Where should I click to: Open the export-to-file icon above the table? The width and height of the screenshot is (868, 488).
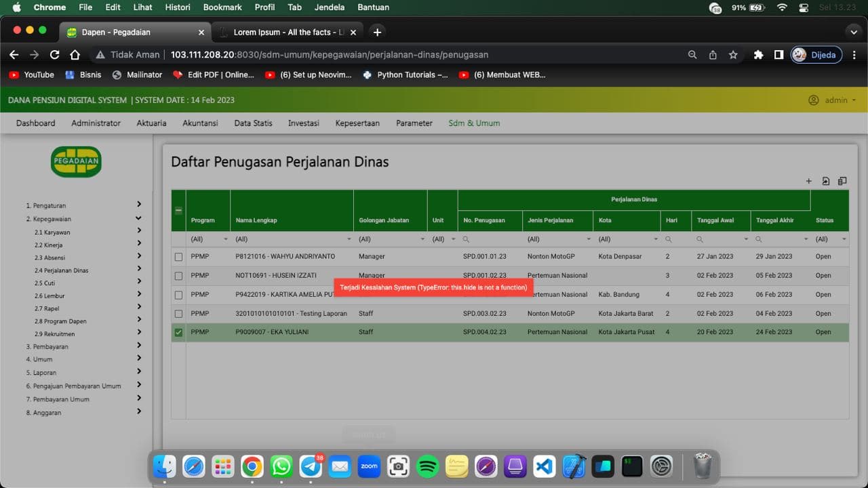[x=825, y=180]
